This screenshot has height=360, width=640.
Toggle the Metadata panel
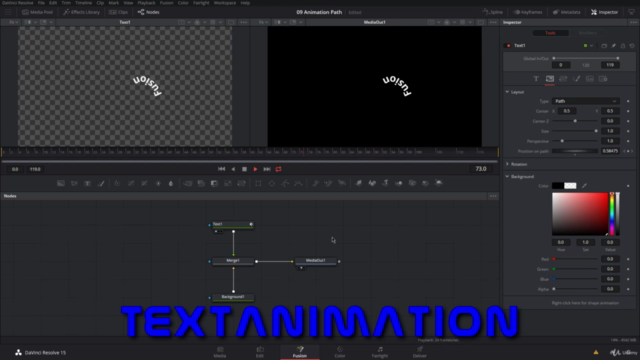pyautogui.click(x=567, y=12)
